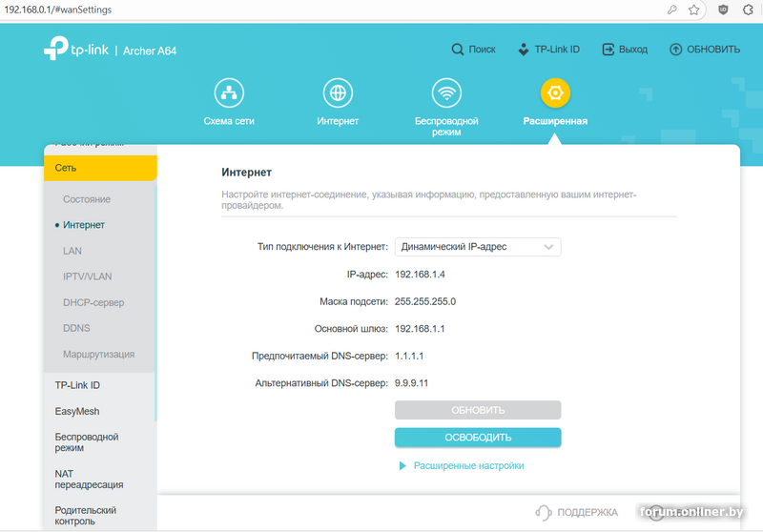Open the browser extensions puzzle icon
The width and height of the screenshot is (763, 532).
(x=748, y=10)
